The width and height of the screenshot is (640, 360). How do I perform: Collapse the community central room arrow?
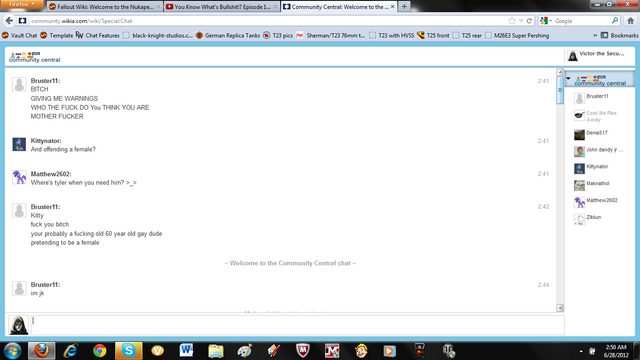pos(568,78)
